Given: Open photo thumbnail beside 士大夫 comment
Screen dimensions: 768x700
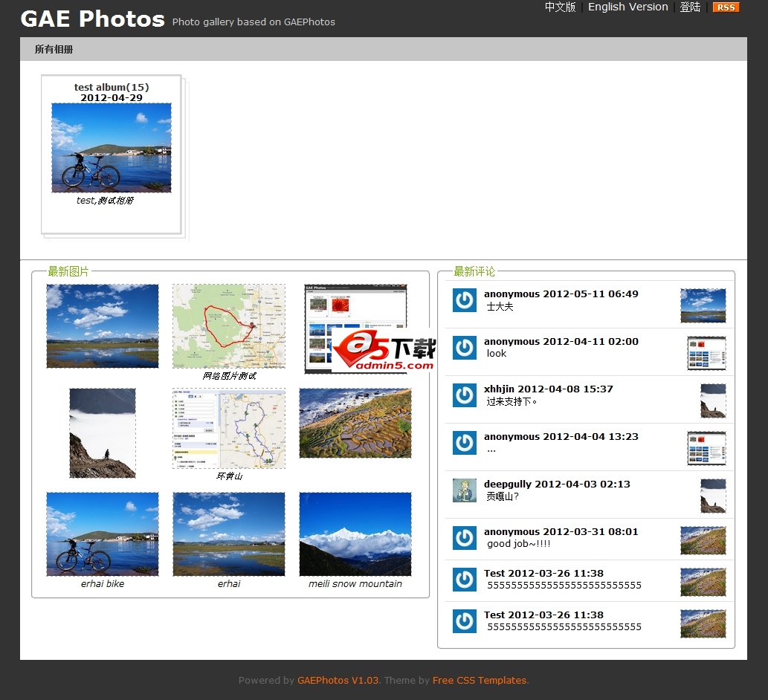Looking at the screenshot, I should point(703,305).
